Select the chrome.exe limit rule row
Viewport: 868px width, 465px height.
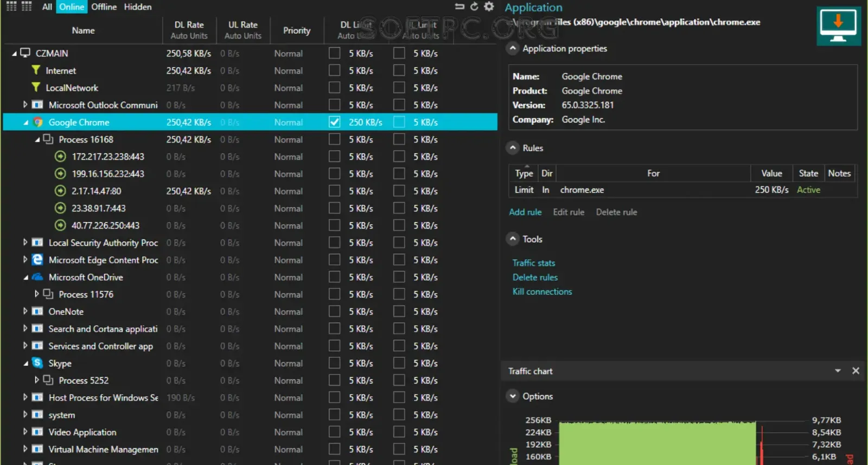[x=683, y=190]
